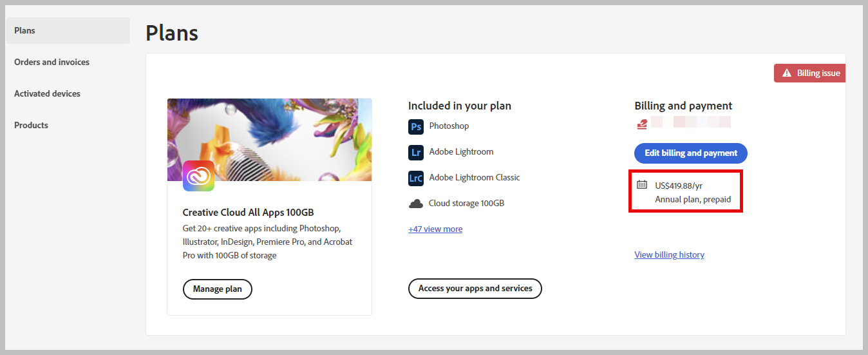Click the Creative Cloud banner image

point(269,140)
